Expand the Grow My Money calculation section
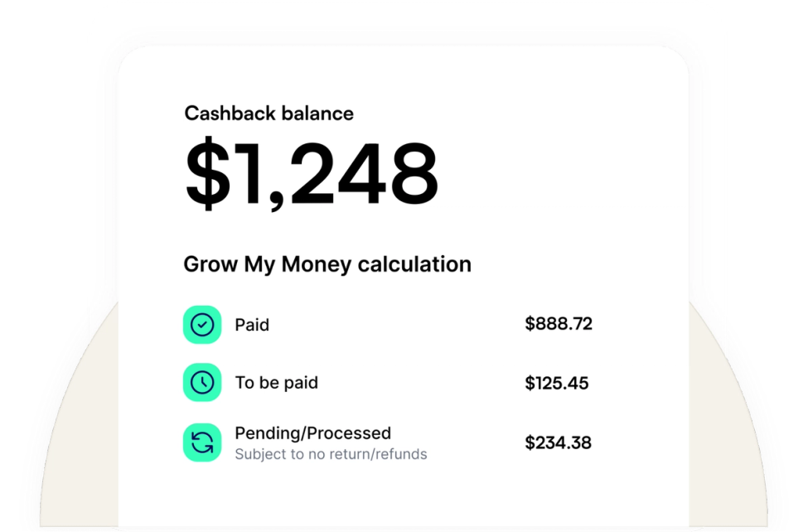The width and height of the screenshot is (808, 532). pos(327,264)
